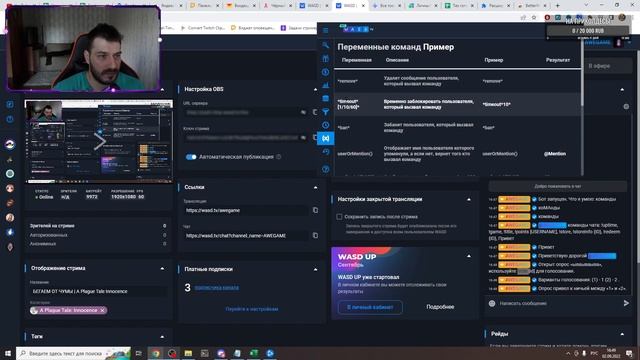Collapse the Ссылки section
Image resolution: width=640 pixels, height=360 pixels.
316,187
